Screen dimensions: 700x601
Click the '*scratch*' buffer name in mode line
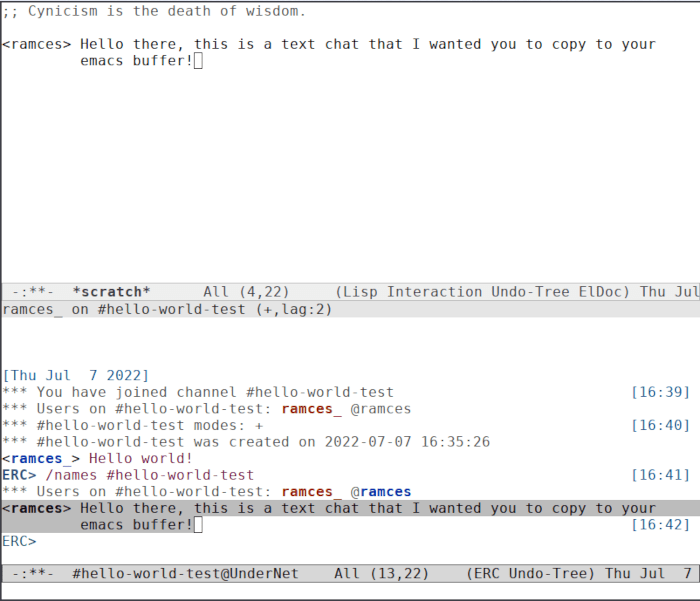(x=111, y=292)
